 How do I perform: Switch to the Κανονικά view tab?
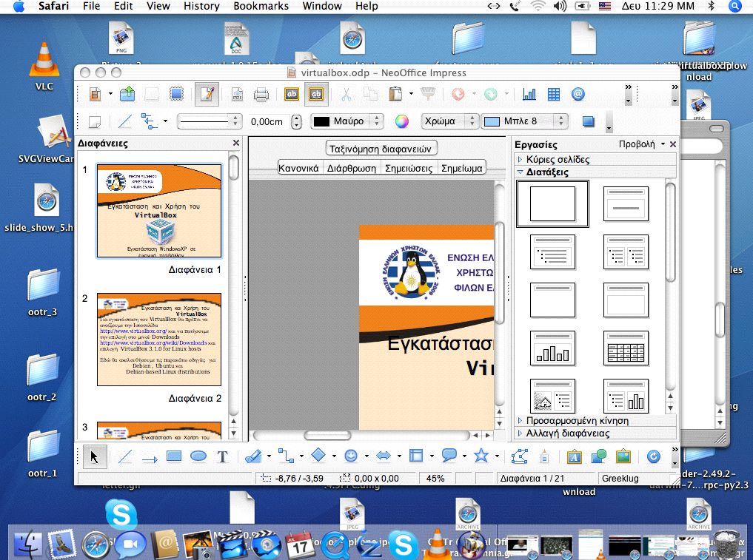click(x=298, y=169)
